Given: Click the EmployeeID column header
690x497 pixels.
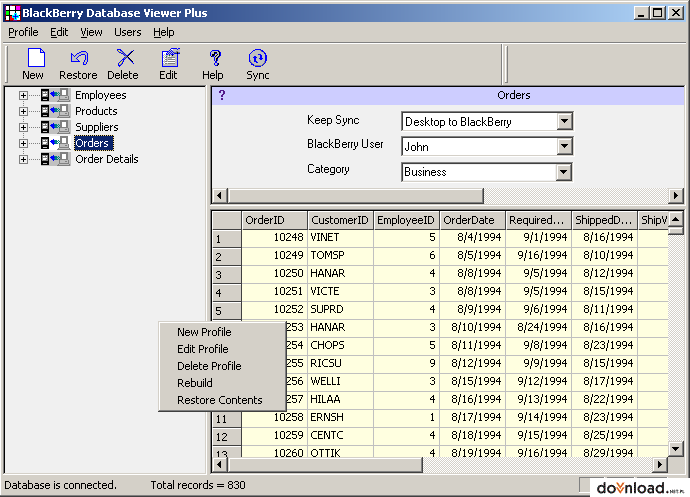Looking at the screenshot, I should click(x=406, y=220).
